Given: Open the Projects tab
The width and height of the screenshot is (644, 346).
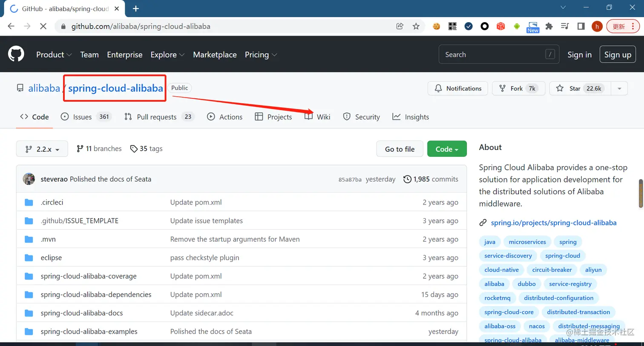Looking at the screenshot, I should (x=273, y=117).
